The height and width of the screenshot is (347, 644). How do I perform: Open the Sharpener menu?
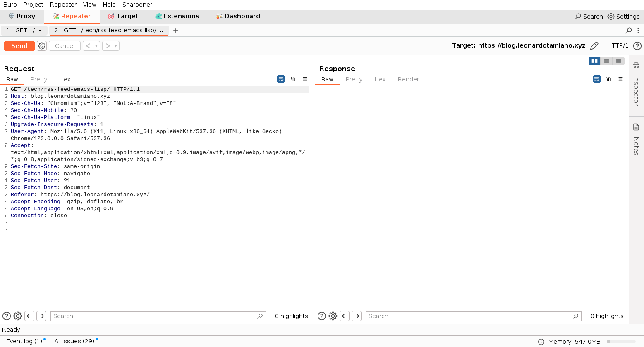[137, 5]
